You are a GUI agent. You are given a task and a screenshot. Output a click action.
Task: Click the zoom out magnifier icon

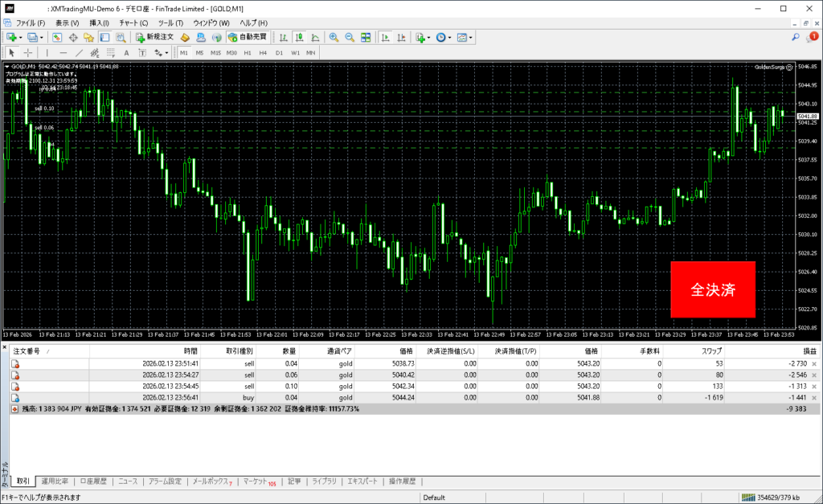pos(350,37)
